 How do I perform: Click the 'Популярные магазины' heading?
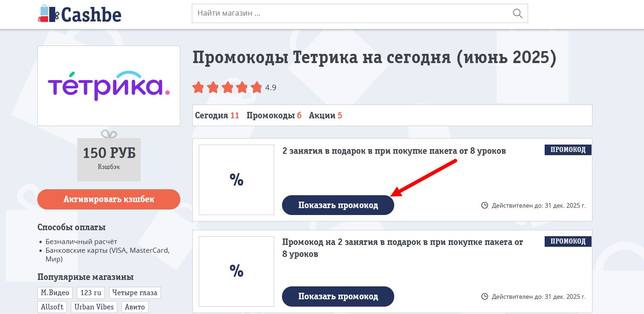click(x=86, y=277)
